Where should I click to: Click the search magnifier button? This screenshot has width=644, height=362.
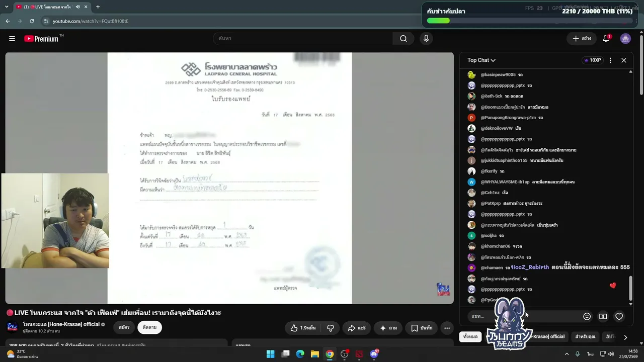tap(404, 39)
